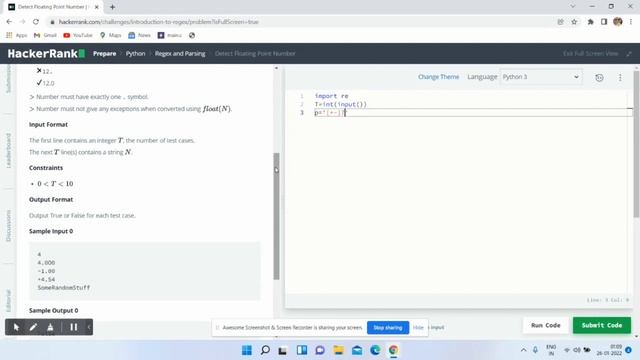
Task: Collapse the recorder toolbar with the arrow
Action: coord(89,327)
